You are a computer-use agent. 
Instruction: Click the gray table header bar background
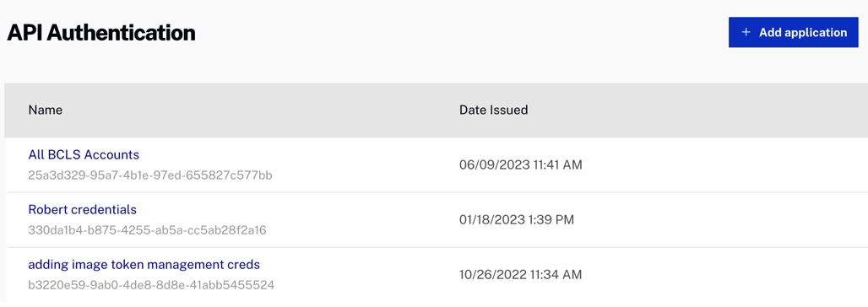[437, 110]
